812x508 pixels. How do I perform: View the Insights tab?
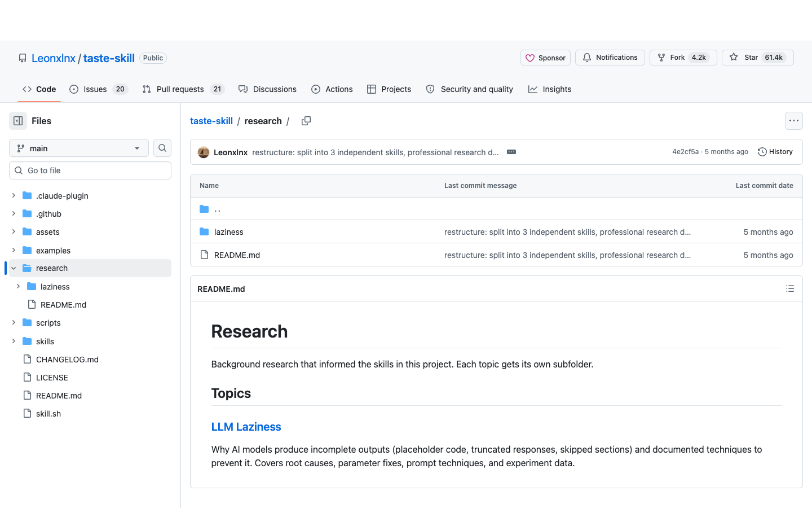(x=550, y=89)
